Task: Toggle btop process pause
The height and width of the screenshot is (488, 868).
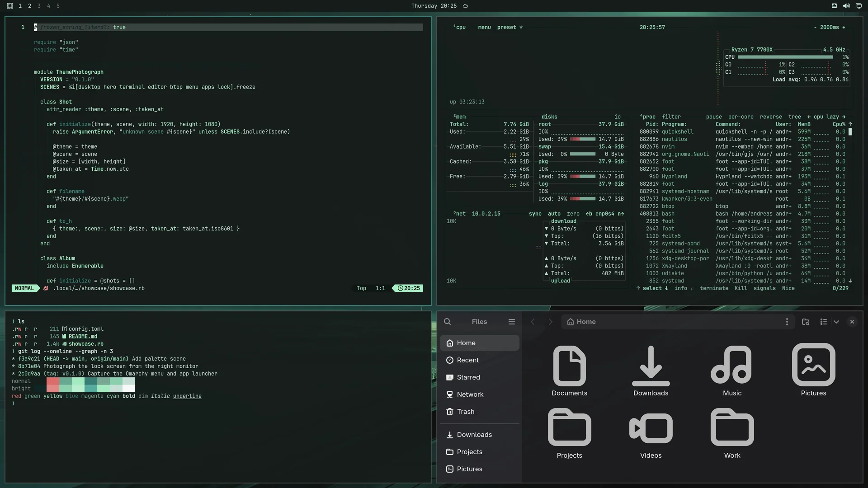Action: pos(714,117)
